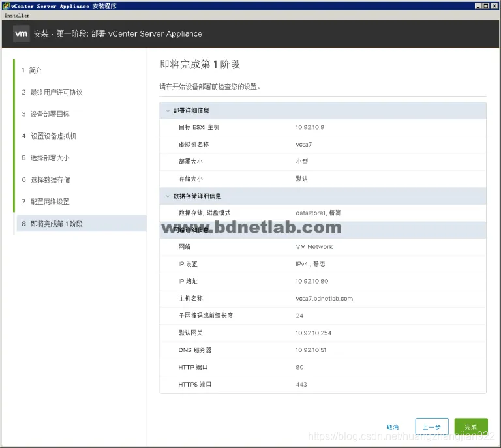Go to step 1 简介
The height and width of the screenshot is (448, 501).
coord(32,70)
